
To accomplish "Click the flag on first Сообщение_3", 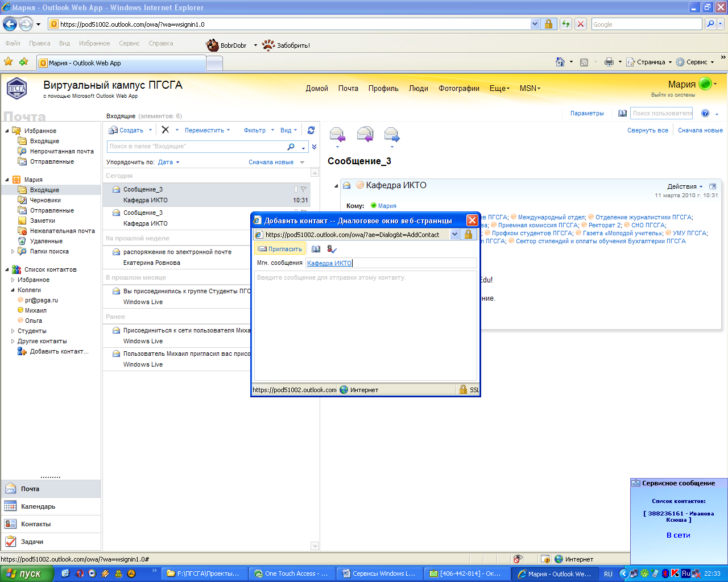I will pos(303,189).
